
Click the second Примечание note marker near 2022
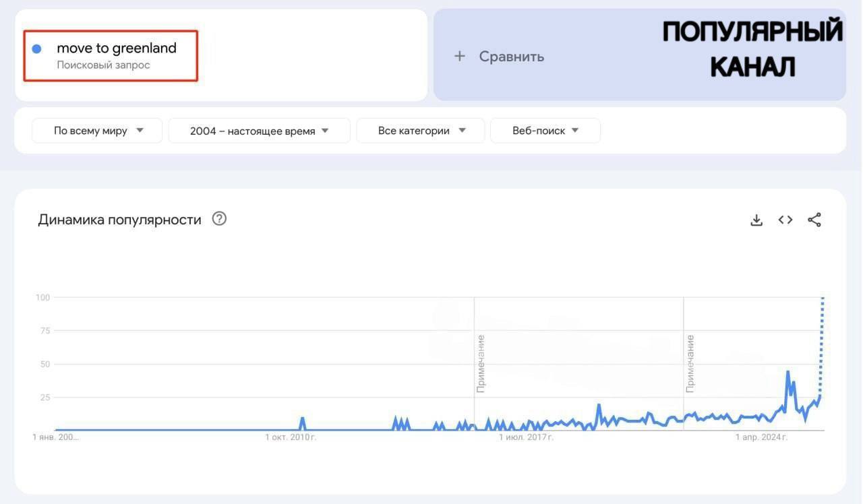click(690, 364)
